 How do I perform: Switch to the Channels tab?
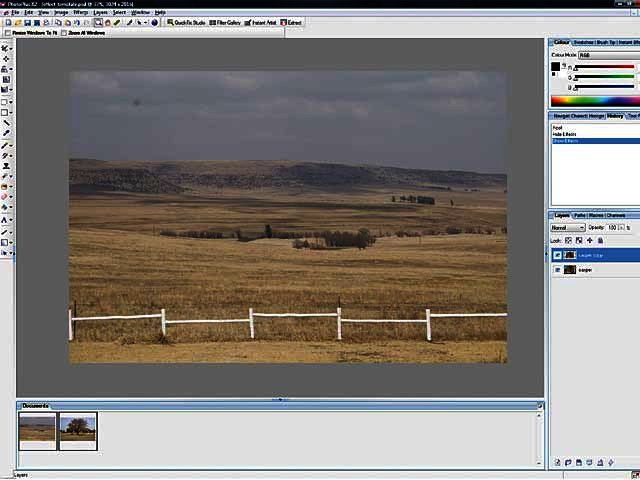click(x=616, y=215)
